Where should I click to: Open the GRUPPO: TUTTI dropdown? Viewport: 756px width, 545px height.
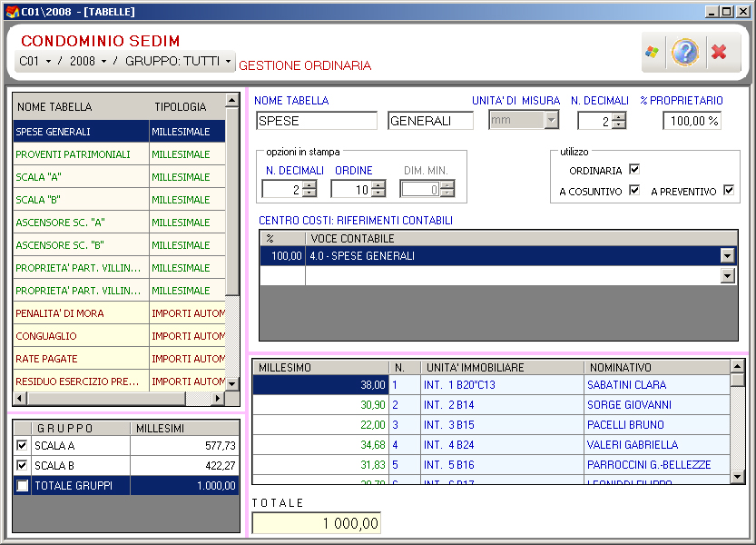point(228,61)
